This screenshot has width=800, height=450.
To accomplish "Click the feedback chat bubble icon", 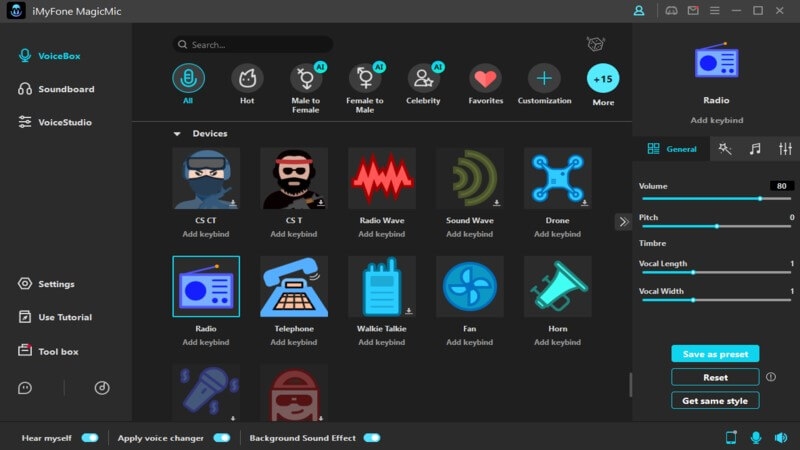I will (x=25, y=388).
